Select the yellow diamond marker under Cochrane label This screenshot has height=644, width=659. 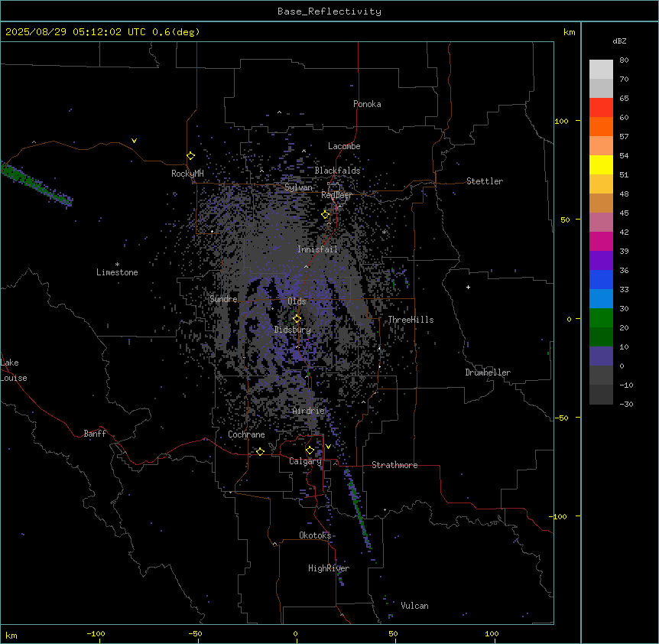click(260, 451)
